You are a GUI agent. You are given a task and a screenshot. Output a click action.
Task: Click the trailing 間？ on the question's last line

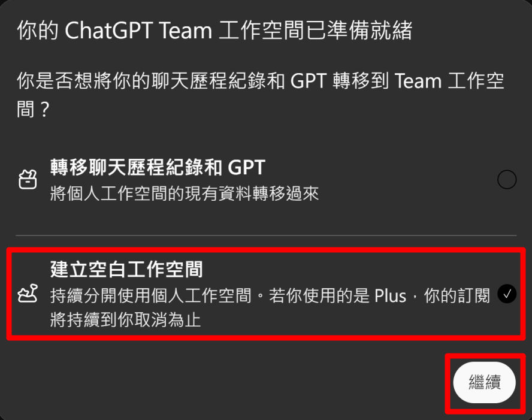coord(34,110)
